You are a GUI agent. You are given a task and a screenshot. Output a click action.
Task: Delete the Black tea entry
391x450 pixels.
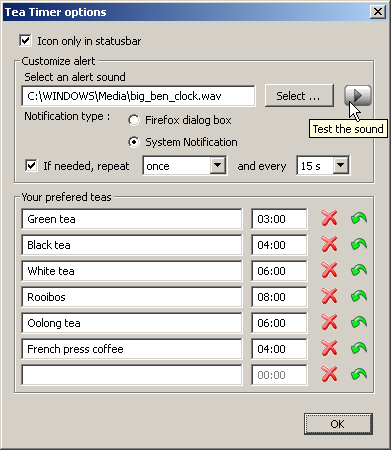tap(329, 245)
